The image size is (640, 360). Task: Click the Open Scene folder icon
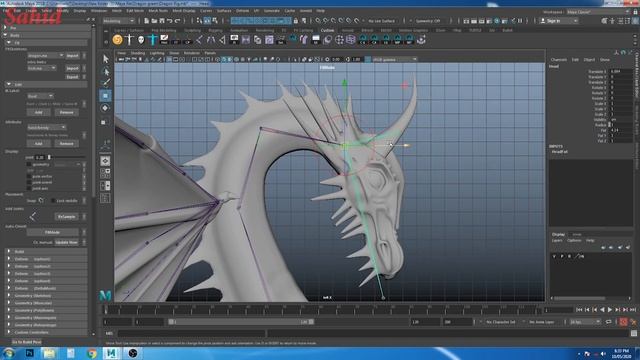tap(154, 20)
